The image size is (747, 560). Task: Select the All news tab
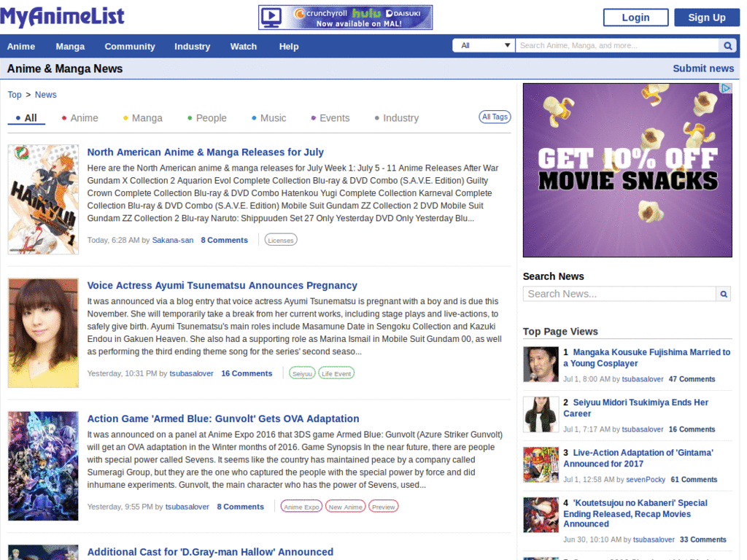pos(26,118)
